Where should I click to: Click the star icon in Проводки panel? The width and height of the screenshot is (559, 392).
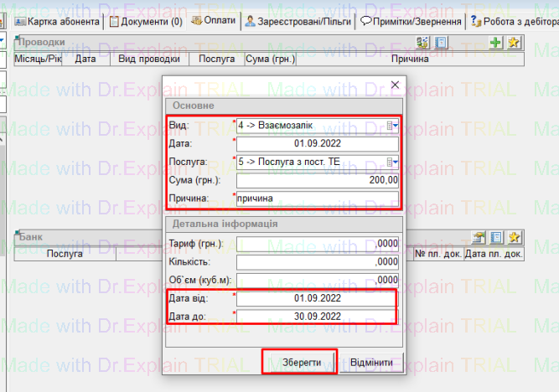tap(514, 43)
